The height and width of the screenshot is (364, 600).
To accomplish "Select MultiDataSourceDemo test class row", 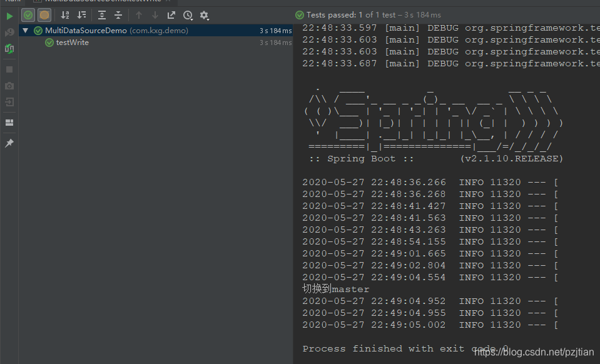I will point(156,31).
